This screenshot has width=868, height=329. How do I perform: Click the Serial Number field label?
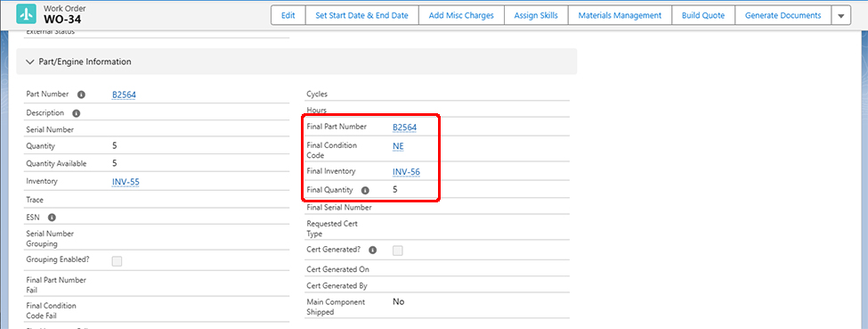pyautogui.click(x=50, y=130)
